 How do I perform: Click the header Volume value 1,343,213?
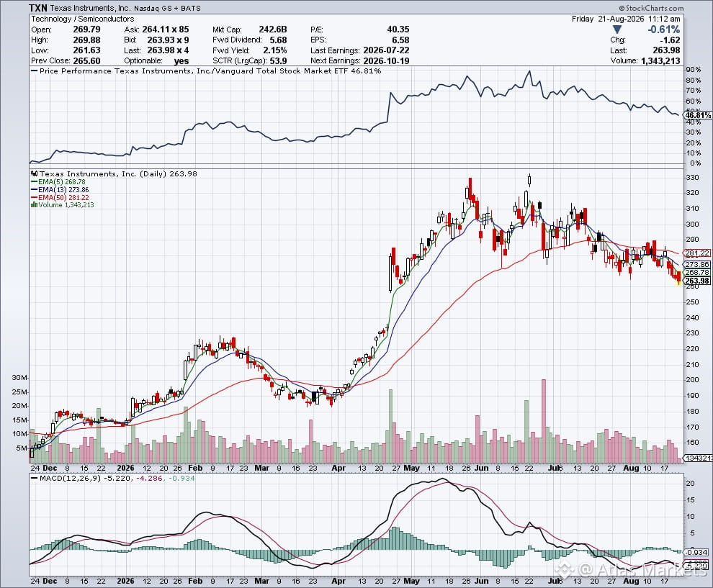[660, 61]
